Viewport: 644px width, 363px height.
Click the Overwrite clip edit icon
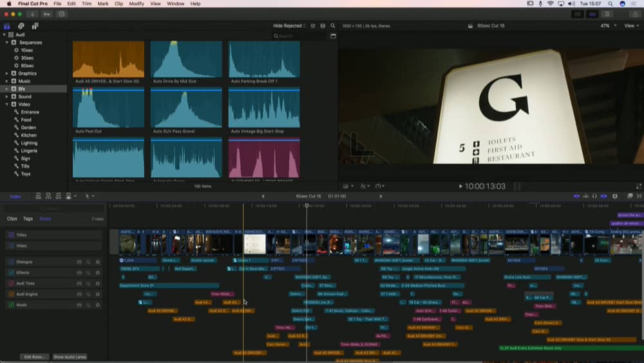click(69, 196)
